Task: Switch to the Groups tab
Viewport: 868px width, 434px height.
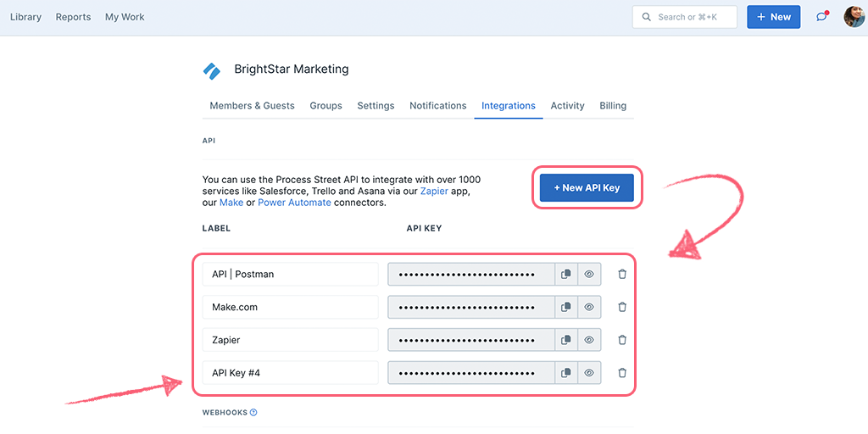Action: point(325,106)
